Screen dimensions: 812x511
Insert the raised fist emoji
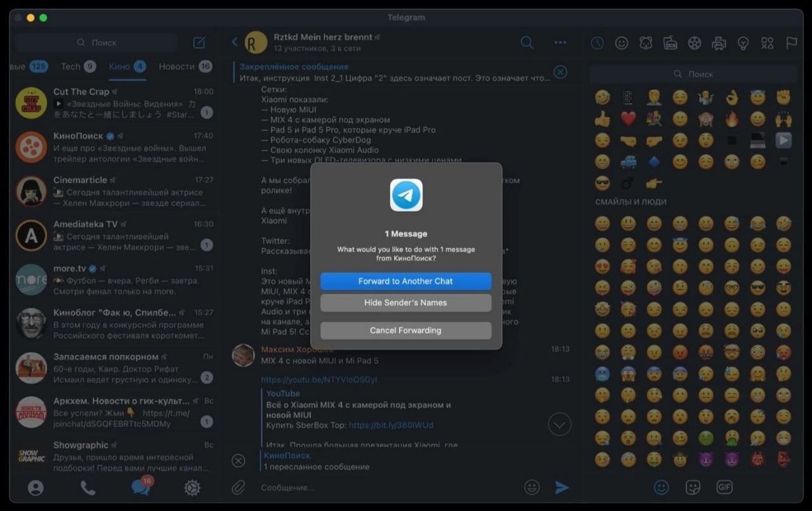point(783,97)
